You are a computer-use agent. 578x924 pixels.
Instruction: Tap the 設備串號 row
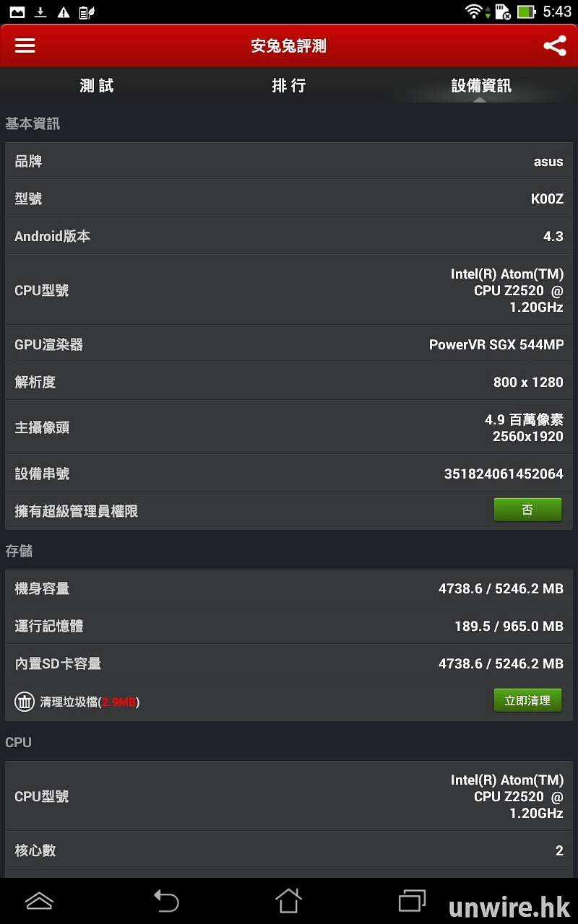[x=289, y=474]
